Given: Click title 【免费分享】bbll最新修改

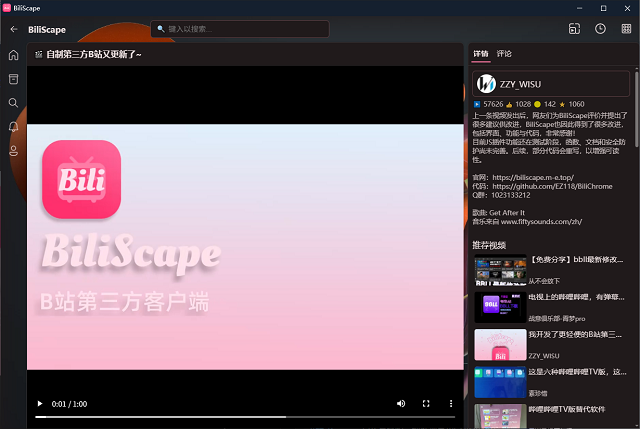Looking at the screenshot, I should 576,260.
